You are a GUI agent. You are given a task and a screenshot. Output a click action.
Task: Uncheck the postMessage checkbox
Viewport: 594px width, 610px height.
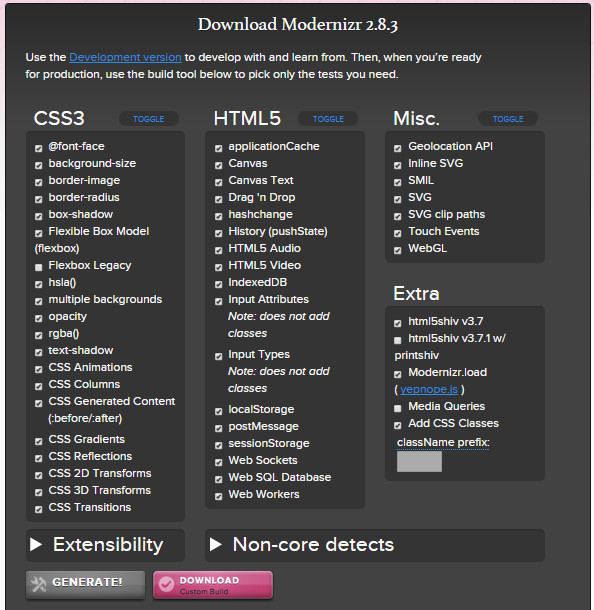219,428
